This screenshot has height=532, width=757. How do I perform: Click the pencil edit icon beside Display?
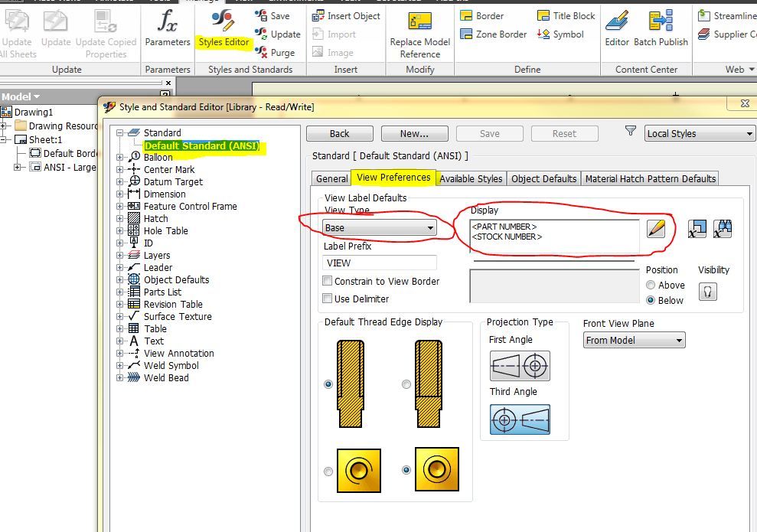(656, 228)
